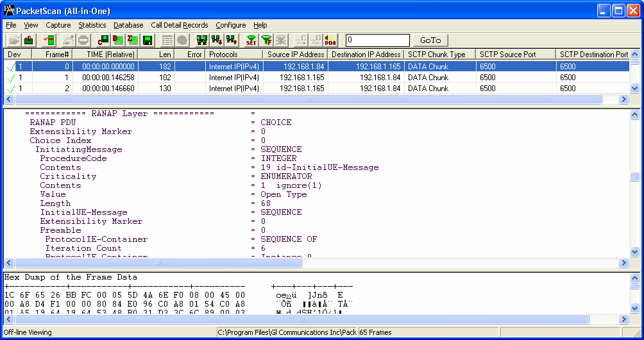Click the Len column header
The height and width of the screenshot is (340, 644).
click(157, 54)
